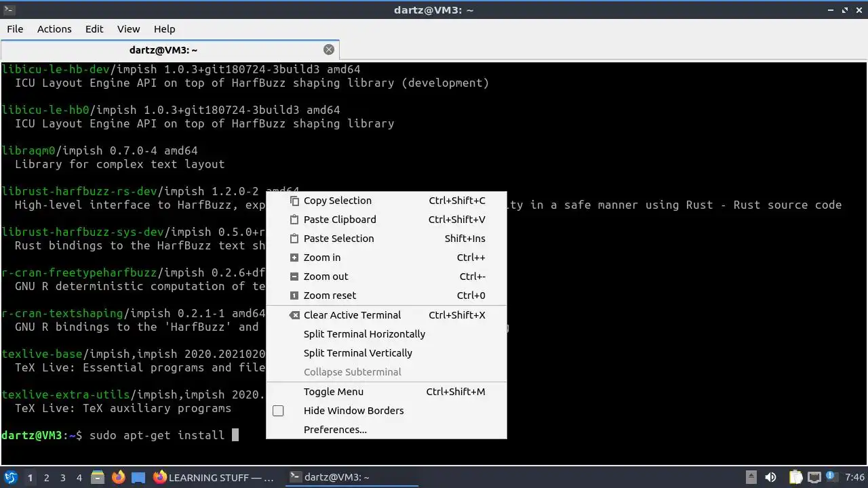Select Clear Active Terminal menu entry
Image resolution: width=868 pixels, height=488 pixels.
pos(386,315)
